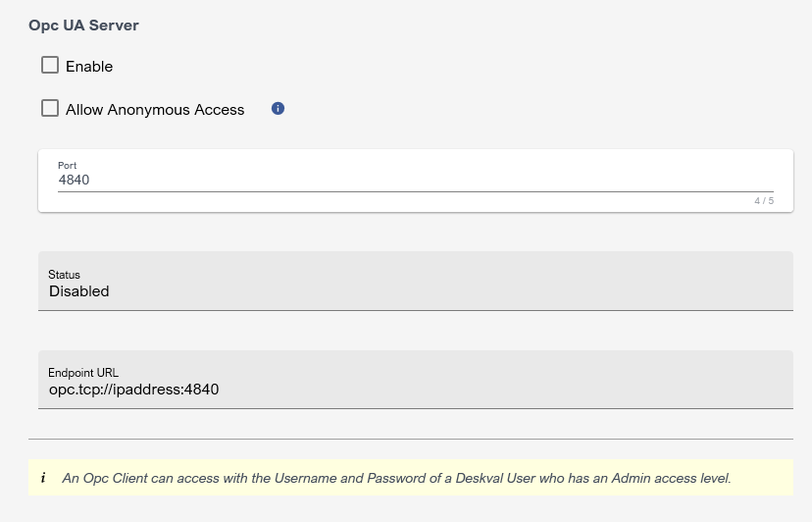Screen dimensions: 812x522
Task: Click the opc.tcp://ipaddress:4840 address text
Action: point(134,390)
